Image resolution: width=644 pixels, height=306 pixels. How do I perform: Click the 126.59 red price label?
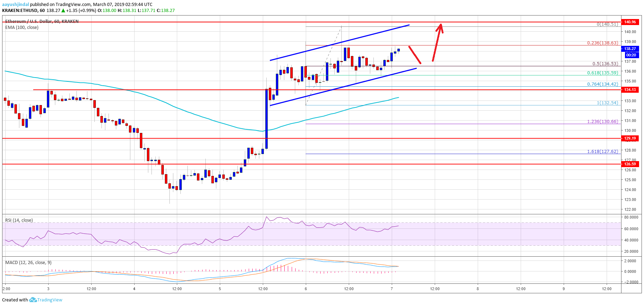[630, 164]
